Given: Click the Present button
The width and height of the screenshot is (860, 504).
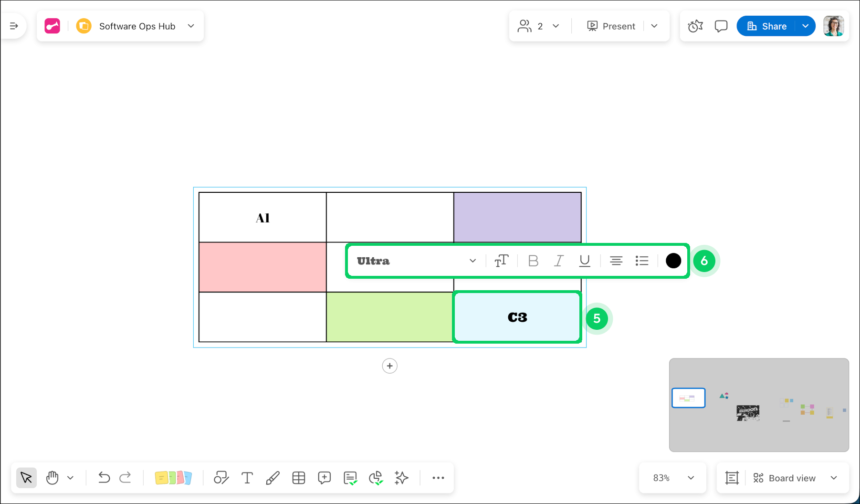Looking at the screenshot, I should pyautogui.click(x=611, y=26).
